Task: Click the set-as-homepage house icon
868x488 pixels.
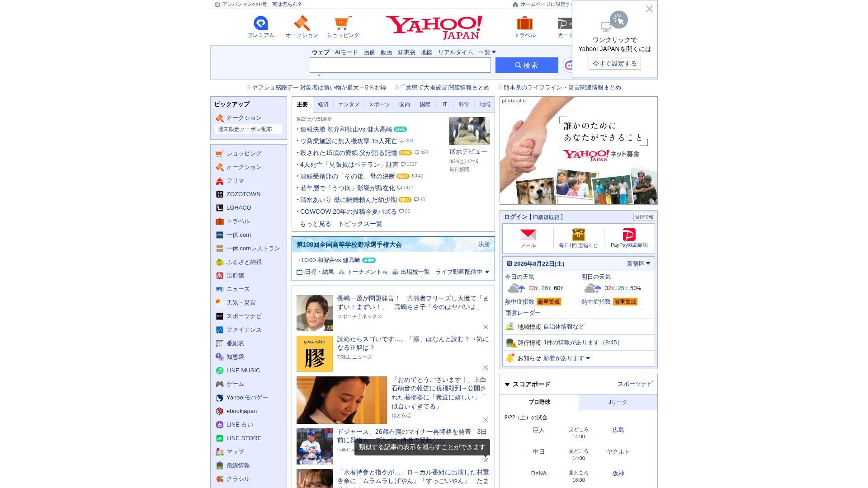Action: (515, 5)
